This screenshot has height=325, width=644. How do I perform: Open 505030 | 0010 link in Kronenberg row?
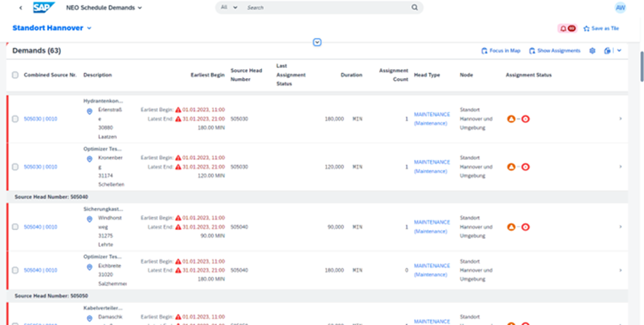coord(40,167)
